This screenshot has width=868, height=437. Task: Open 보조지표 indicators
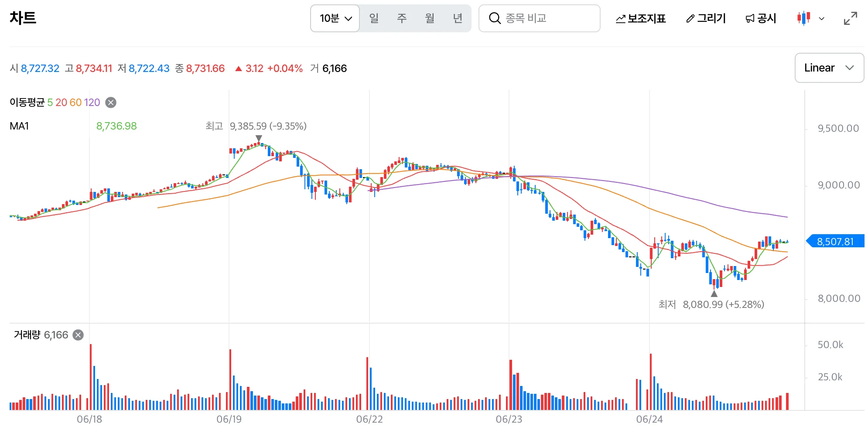[641, 18]
